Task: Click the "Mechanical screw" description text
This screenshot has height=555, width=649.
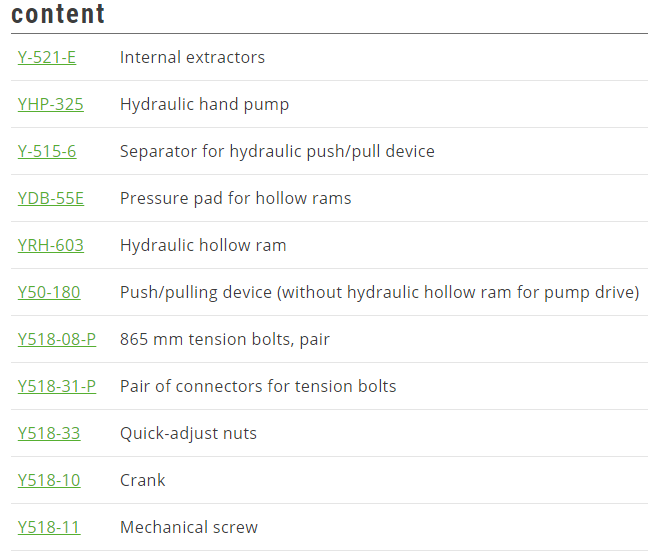Action: 189,528
